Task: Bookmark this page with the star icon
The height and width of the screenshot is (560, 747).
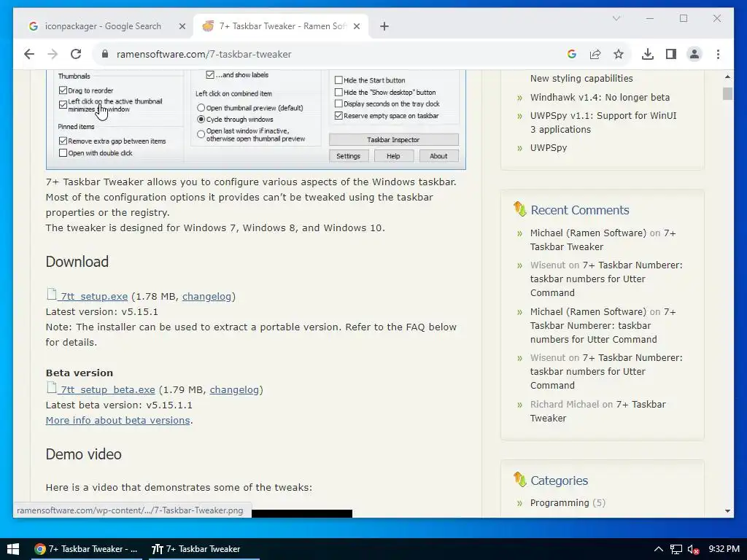Action: point(619,54)
